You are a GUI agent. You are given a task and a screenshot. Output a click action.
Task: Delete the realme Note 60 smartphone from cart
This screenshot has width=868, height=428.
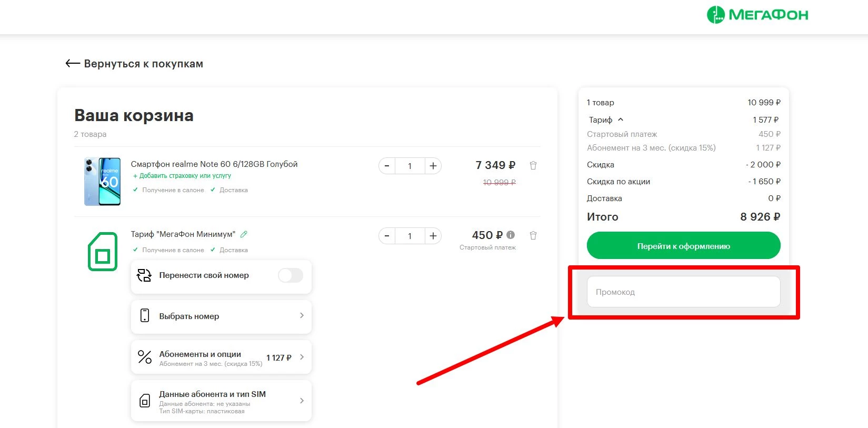(x=533, y=166)
